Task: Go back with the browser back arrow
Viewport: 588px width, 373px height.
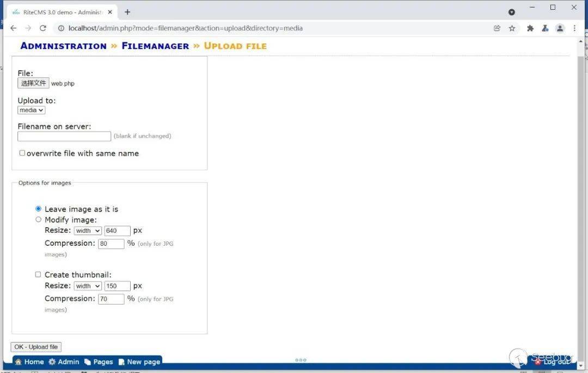Action: coord(14,28)
